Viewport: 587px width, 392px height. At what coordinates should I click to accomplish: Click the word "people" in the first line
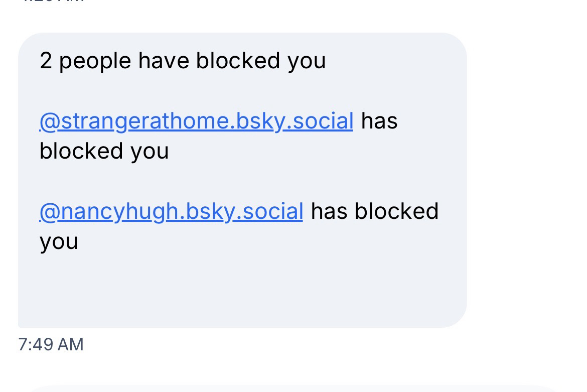(95, 61)
